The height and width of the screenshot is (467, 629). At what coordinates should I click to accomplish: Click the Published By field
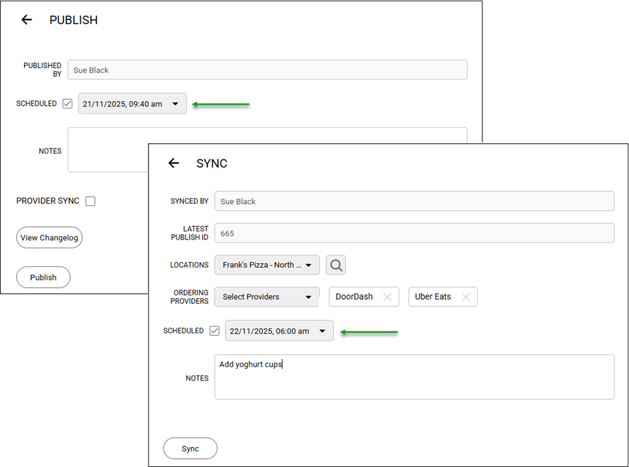point(267,70)
